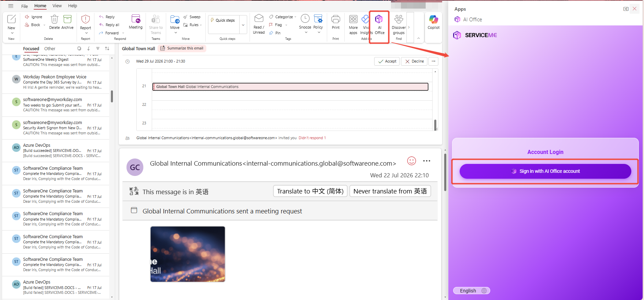Switch to the Home tab

click(x=40, y=6)
